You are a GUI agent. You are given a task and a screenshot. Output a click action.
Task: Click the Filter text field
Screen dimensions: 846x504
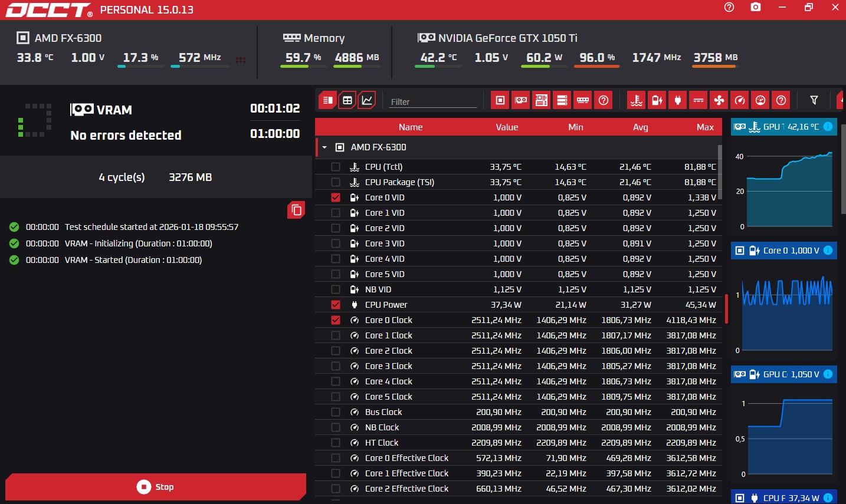coord(433,101)
